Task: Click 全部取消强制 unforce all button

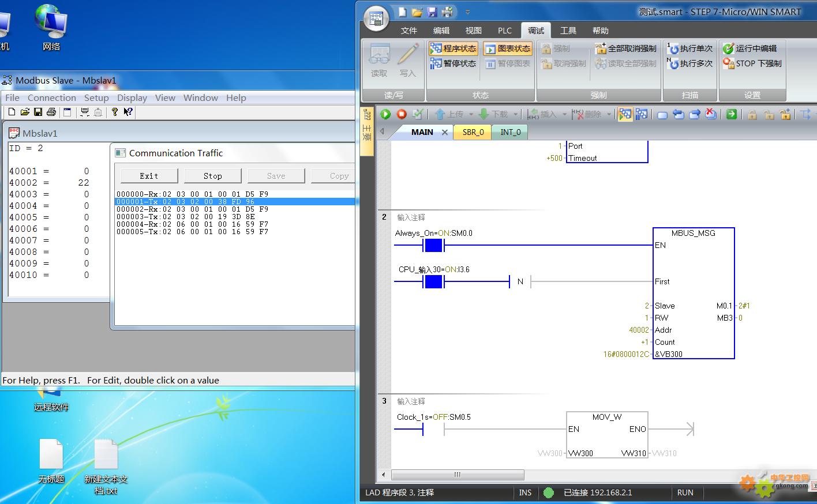Action: coord(626,48)
